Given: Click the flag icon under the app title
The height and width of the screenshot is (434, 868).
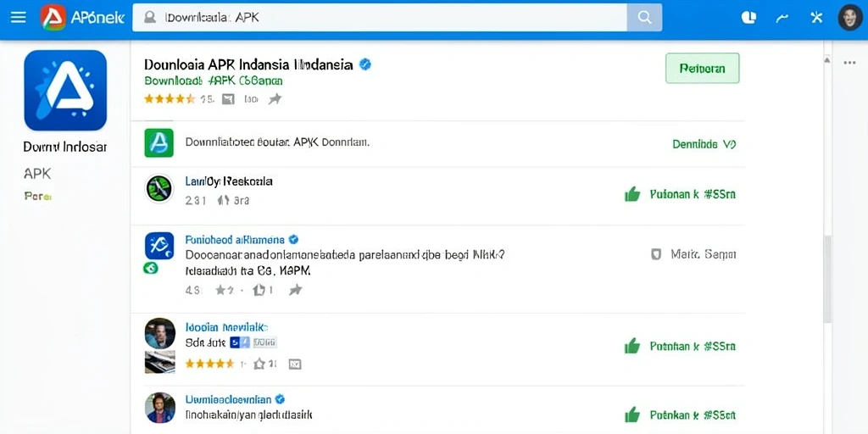Looking at the screenshot, I should pyautogui.click(x=227, y=99).
